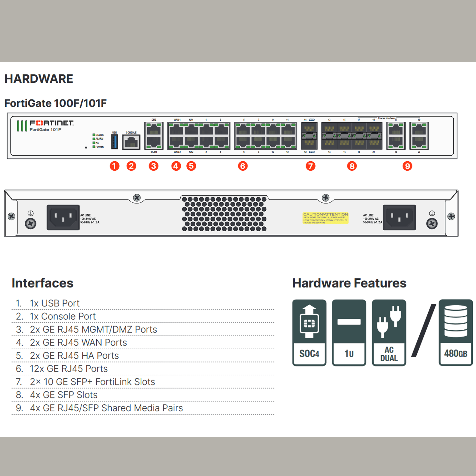This screenshot has height=476, width=476.
Task: Click the shared RJ45 port labeled 20
Action: (x=419, y=143)
